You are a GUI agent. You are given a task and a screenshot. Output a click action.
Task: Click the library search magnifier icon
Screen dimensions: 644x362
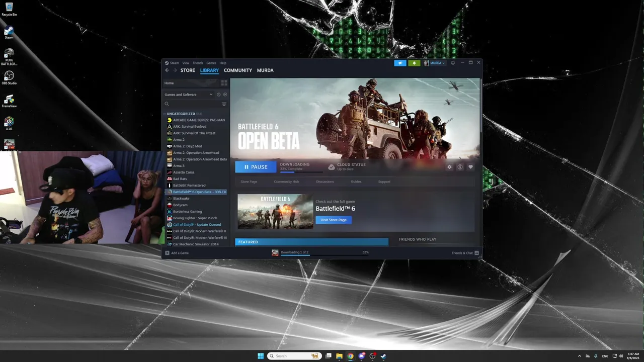click(x=167, y=104)
